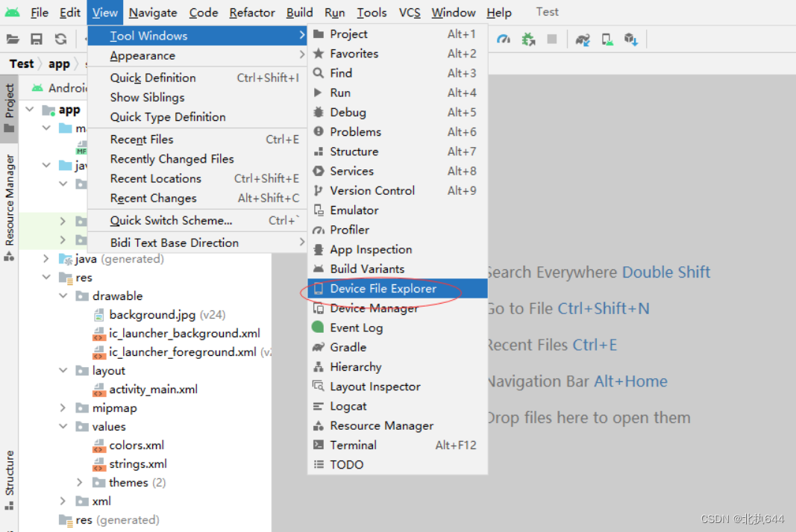Open Device Manager from the submenu
The width and height of the screenshot is (796, 532).
click(x=398, y=308)
